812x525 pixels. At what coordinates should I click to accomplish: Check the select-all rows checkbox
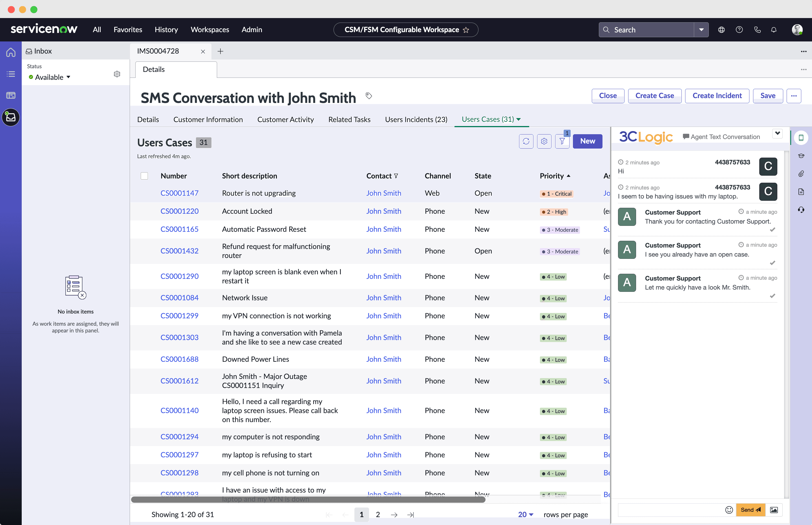(144, 176)
